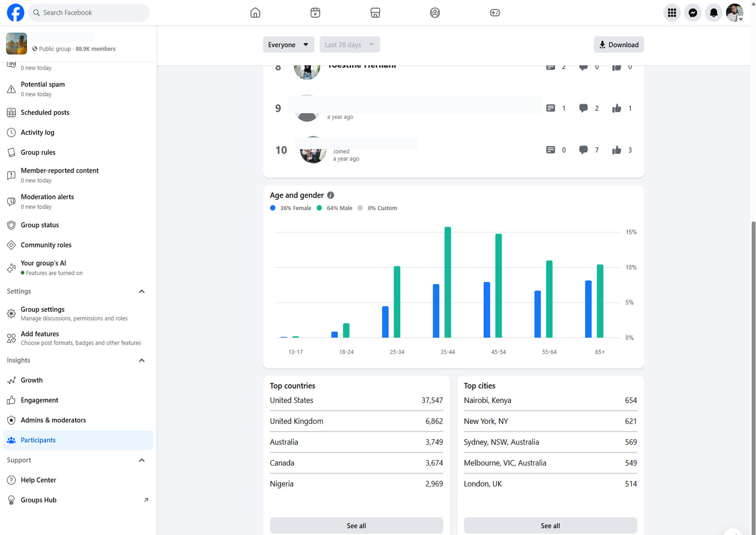Open the Messenger icon
This screenshot has height=535, width=756.
pyautogui.click(x=693, y=13)
